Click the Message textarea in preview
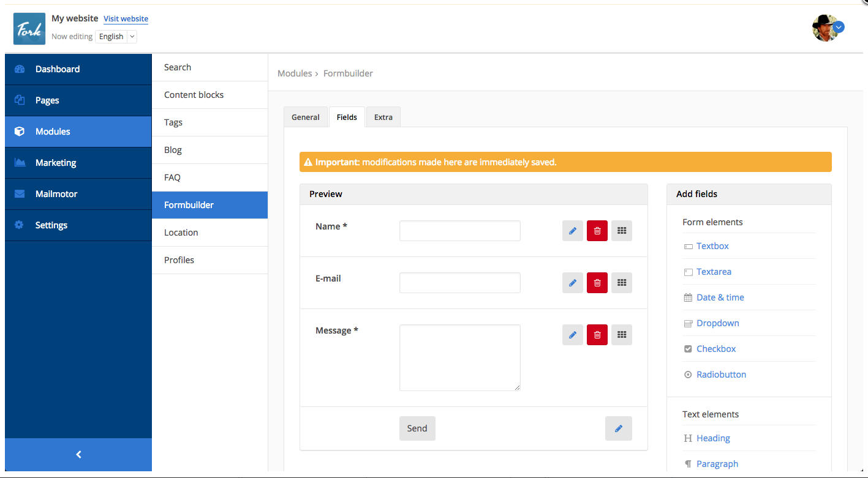The image size is (868, 478). [x=459, y=357]
